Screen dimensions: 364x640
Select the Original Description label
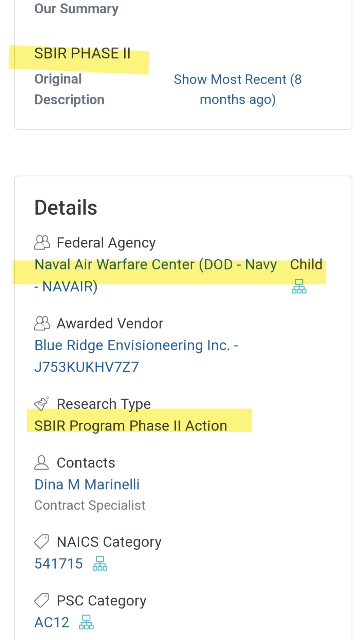[x=69, y=89]
